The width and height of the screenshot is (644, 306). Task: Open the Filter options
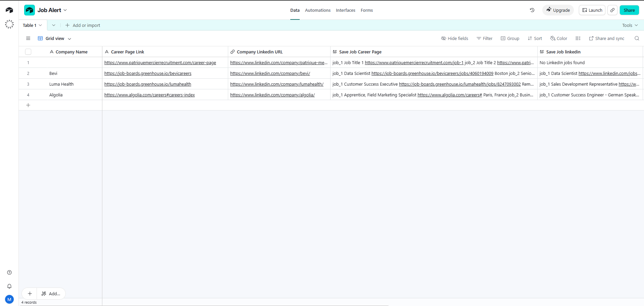pyautogui.click(x=484, y=38)
